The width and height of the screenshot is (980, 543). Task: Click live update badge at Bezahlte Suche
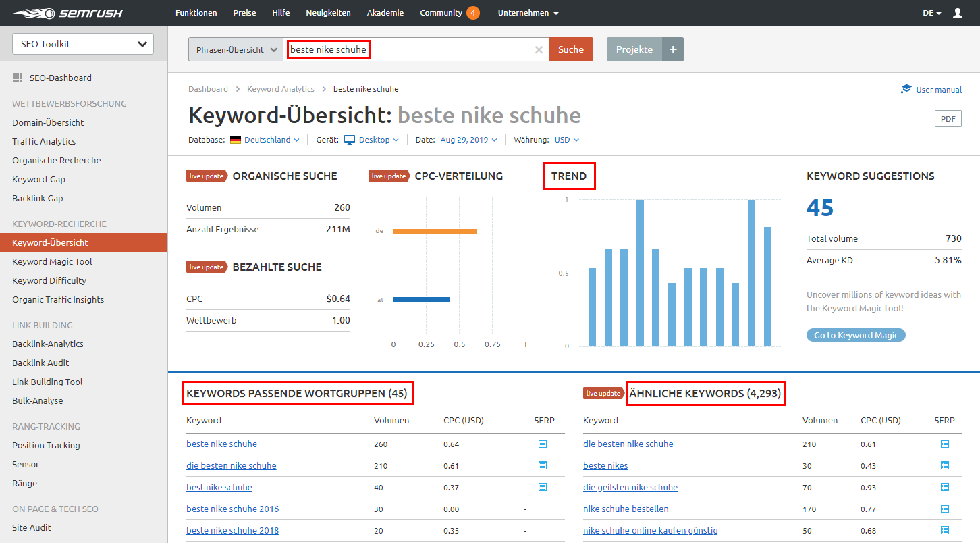coord(207,267)
